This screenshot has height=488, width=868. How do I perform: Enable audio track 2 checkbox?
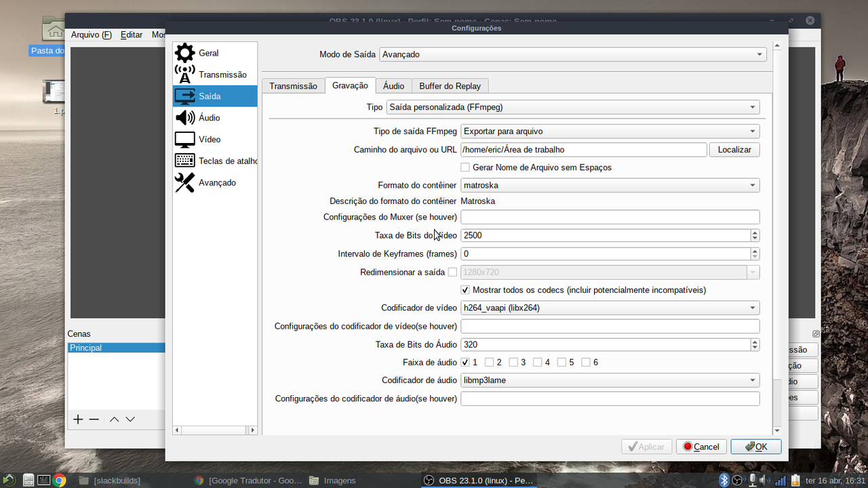(x=489, y=363)
